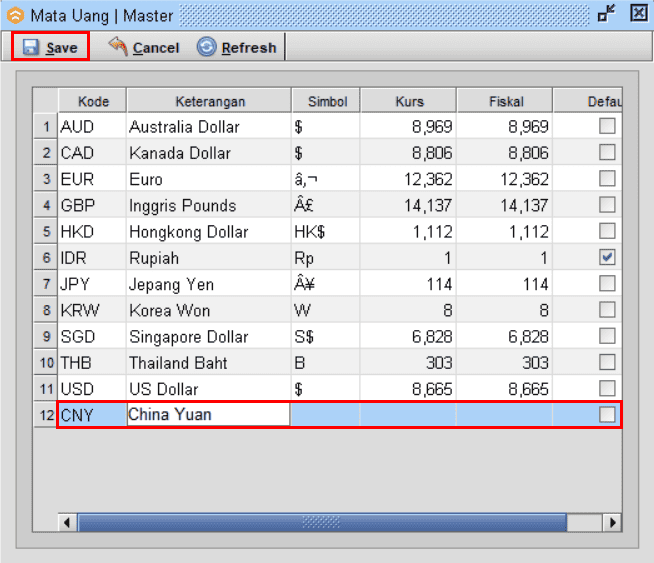Toggle Default checkbox for EUR row

607,178
